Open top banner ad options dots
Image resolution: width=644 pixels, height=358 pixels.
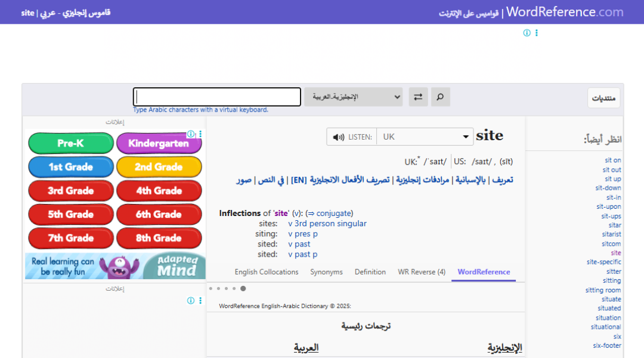[x=537, y=33]
